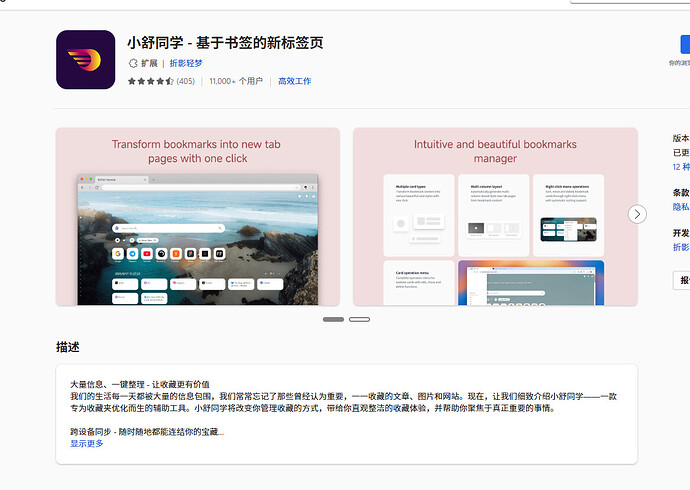Viewport: 690px width, 490px height.
Task: Click the Google icon in first screenshot
Action: pos(118,253)
